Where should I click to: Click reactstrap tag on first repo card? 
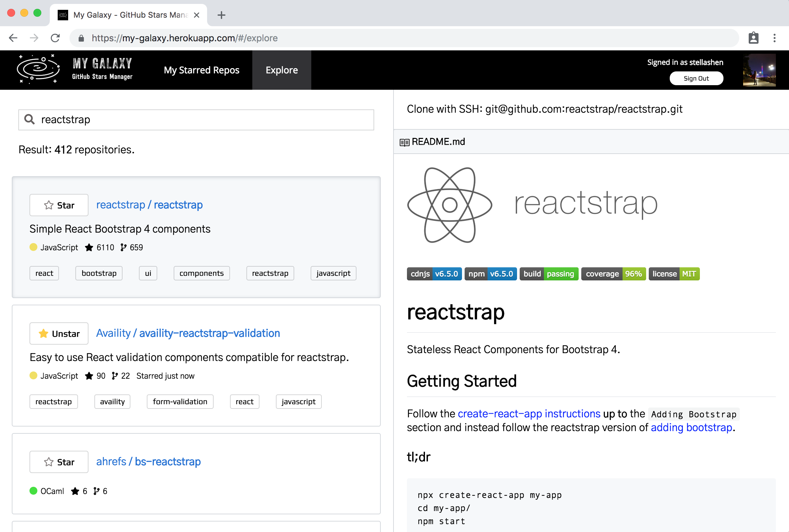pyautogui.click(x=270, y=273)
